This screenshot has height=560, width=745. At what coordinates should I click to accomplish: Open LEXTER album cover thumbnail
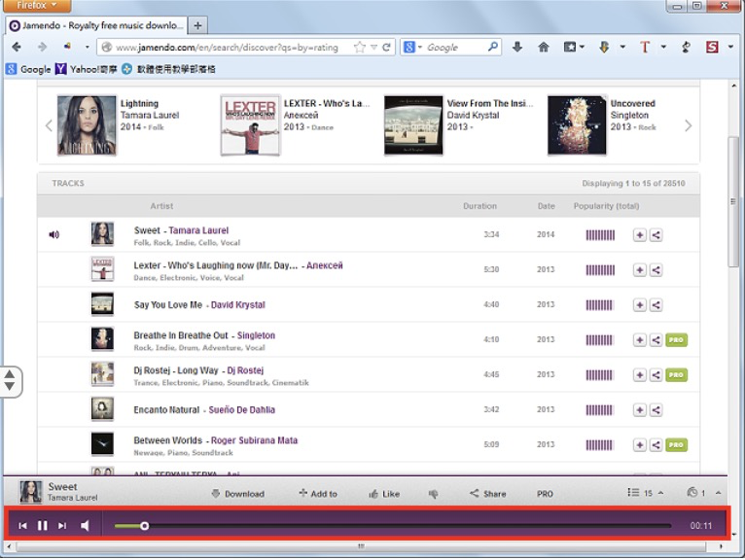250,125
